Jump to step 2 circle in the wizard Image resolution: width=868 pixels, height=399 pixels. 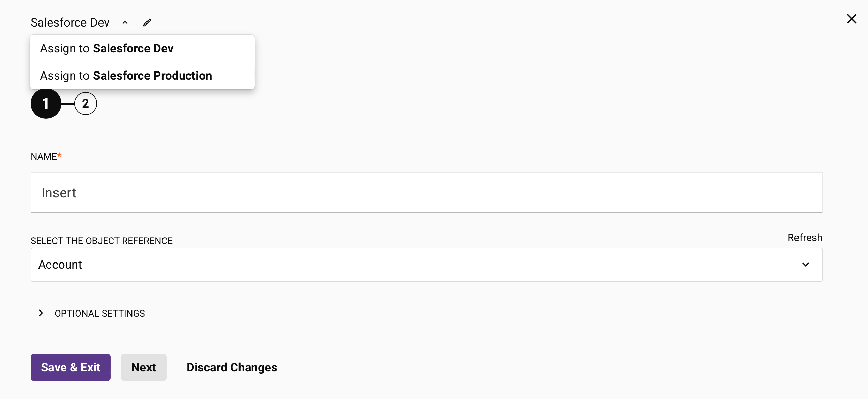pos(86,103)
